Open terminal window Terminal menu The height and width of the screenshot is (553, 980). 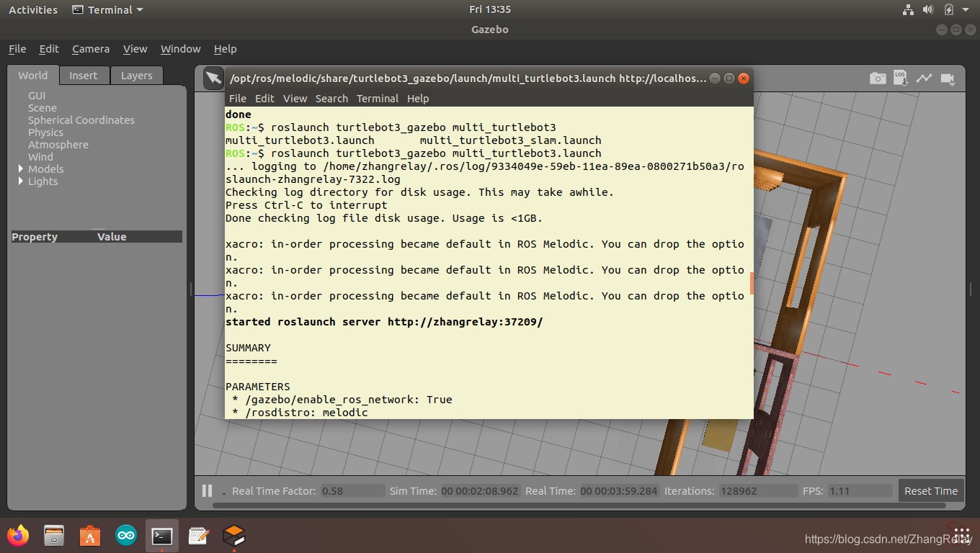(378, 99)
